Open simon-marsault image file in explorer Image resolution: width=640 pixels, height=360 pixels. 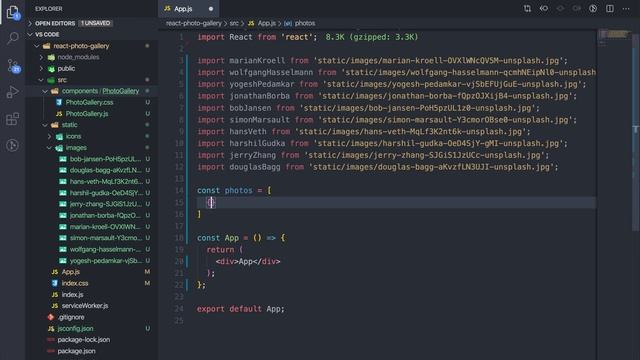pos(106,238)
